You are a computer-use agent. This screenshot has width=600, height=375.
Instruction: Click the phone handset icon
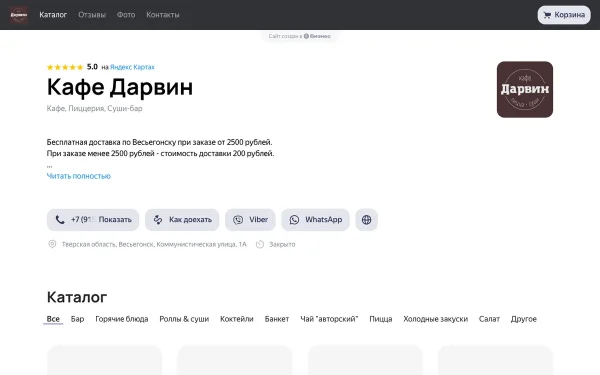[60, 220]
